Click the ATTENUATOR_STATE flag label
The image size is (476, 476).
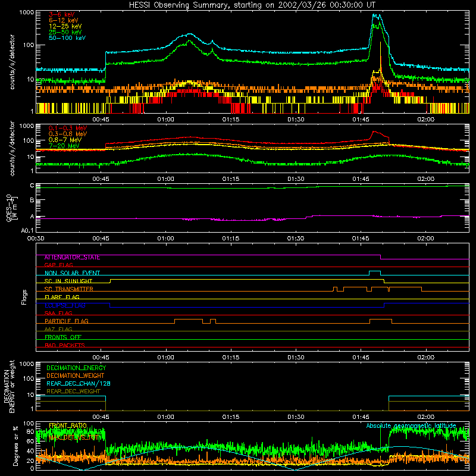(72, 258)
